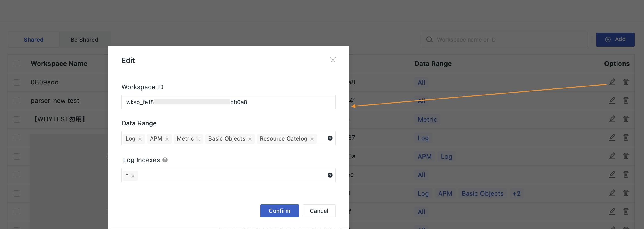Remove the Metric tag from Data Range
The image size is (644, 229).
199,139
